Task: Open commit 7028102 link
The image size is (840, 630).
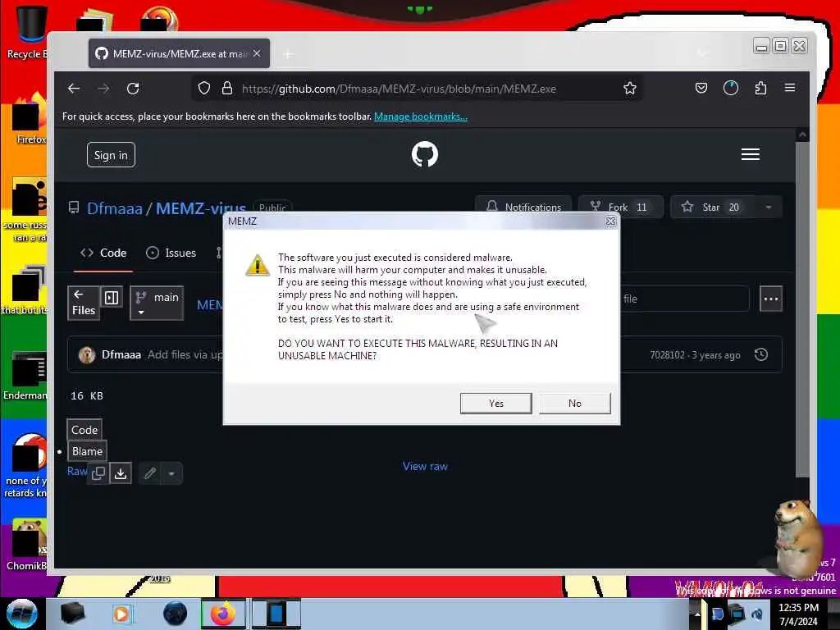Action: [667, 355]
